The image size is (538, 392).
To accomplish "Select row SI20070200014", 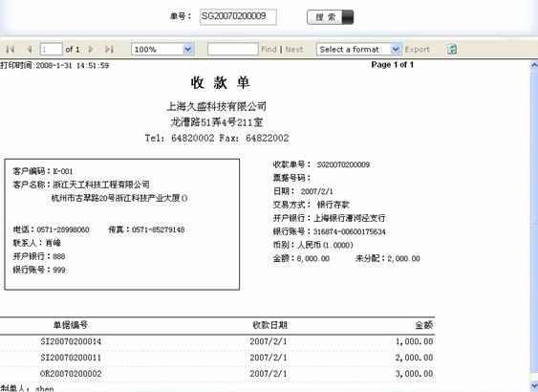I will [217, 341].
